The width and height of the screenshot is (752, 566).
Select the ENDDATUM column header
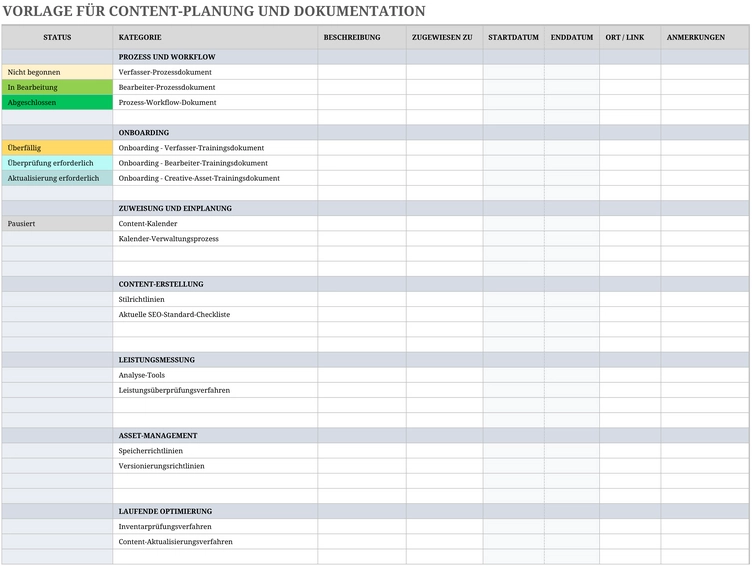(x=572, y=37)
